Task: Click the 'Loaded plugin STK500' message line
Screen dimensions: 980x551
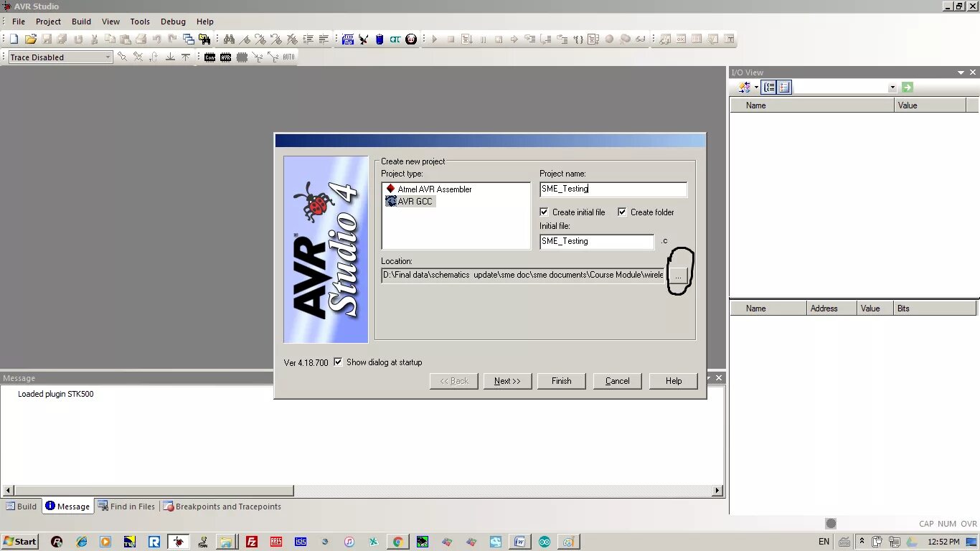Action: pyautogui.click(x=56, y=394)
